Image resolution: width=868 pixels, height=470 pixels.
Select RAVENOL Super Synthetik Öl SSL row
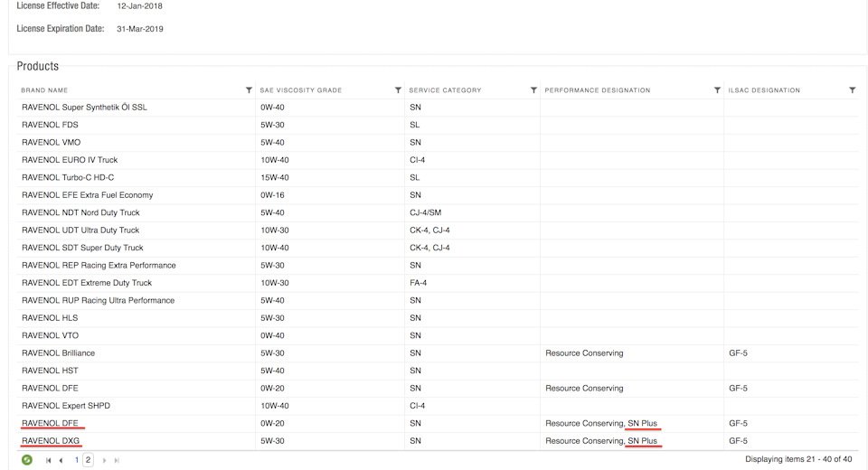pyautogui.click(x=438, y=108)
